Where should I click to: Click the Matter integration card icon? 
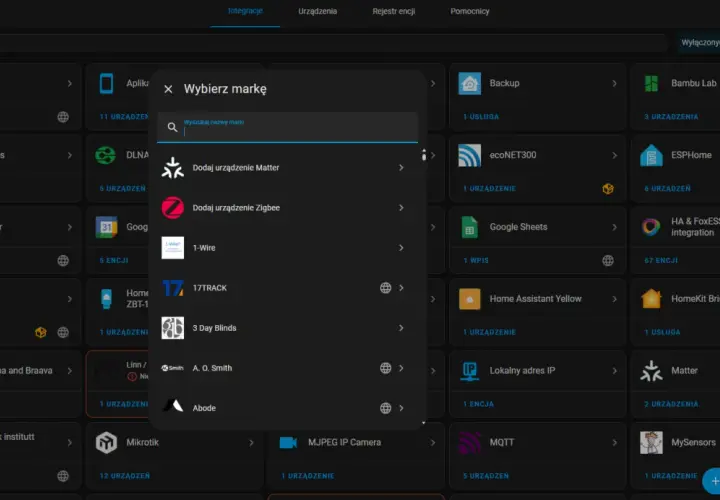coord(651,371)
